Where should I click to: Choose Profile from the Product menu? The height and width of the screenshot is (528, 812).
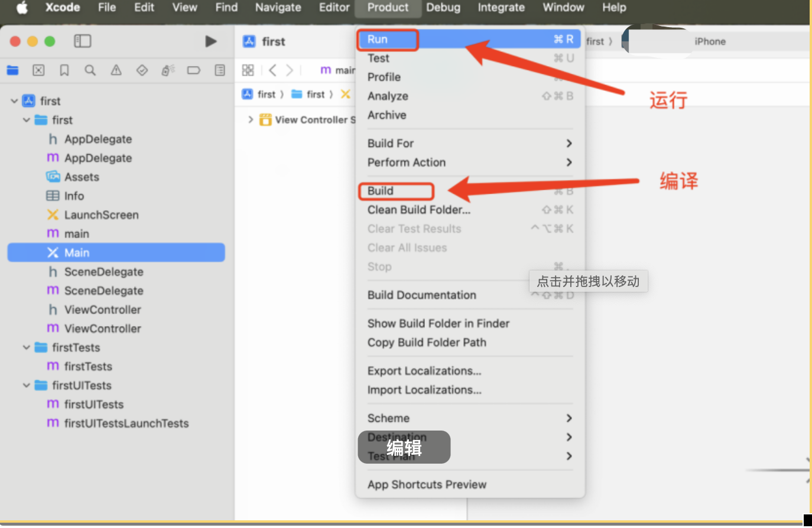[470, 77]
